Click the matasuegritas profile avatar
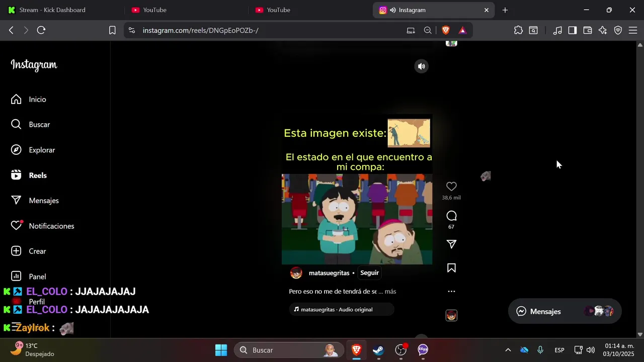The height and width of the screenshot is (362, 644). 296,273
